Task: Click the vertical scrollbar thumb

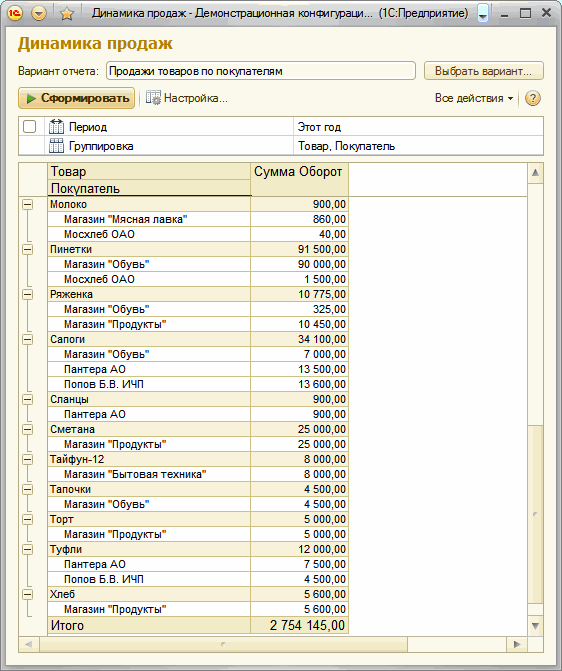Action: (x=535, y=514)
